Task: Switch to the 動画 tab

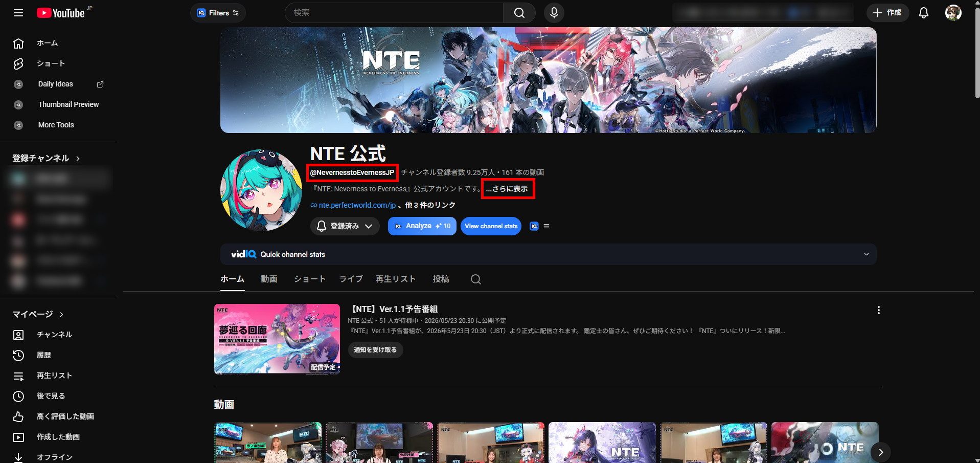Action: click(x=269, y=279)
